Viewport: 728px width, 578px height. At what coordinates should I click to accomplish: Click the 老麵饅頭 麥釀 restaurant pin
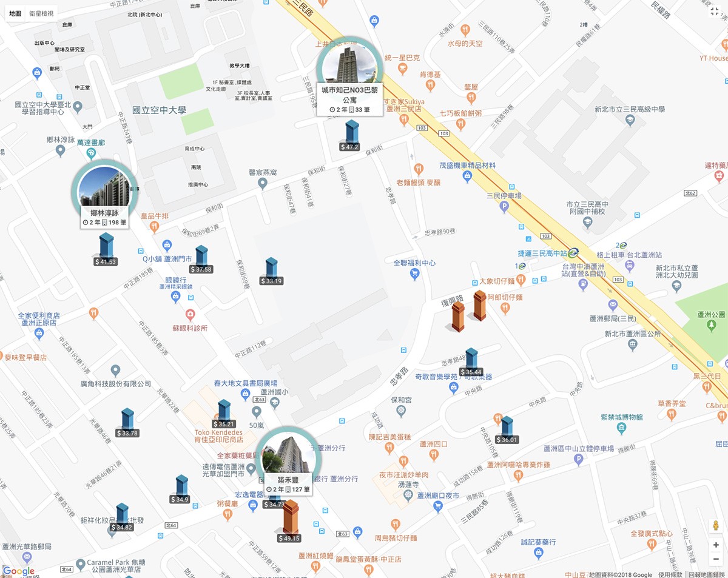click(x=418, y=169)
